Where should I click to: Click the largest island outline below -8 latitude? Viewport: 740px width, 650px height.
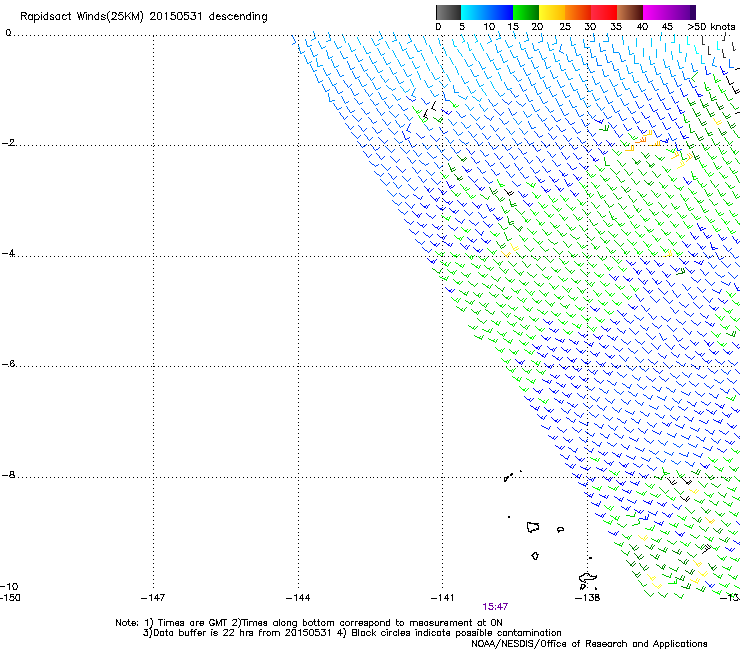click(533, 527)
